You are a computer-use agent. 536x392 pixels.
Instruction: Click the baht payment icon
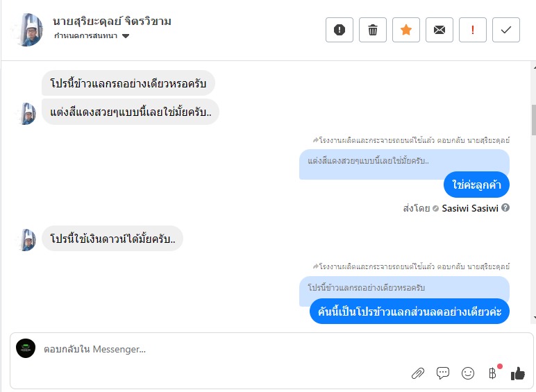[x=493, y=373]
